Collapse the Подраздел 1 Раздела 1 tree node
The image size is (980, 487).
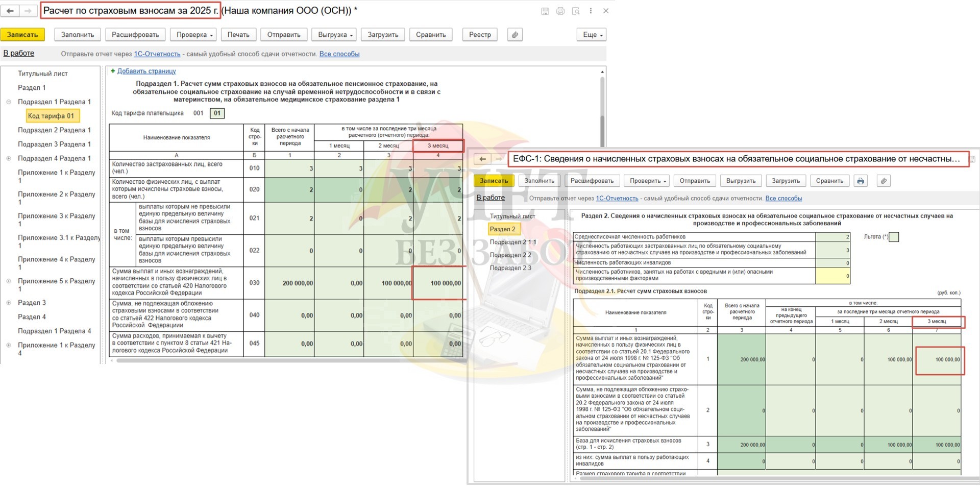click(9, 102)
